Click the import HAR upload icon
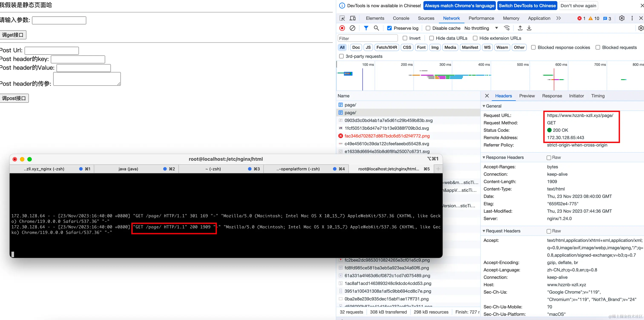The height and width of the screenshot is (320, 644). (x=520, y=28)
